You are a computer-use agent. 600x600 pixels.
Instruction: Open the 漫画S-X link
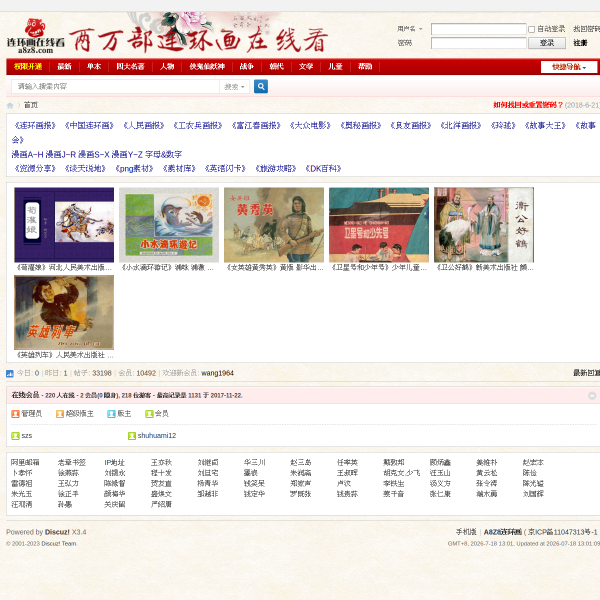[x=94, y=155]
